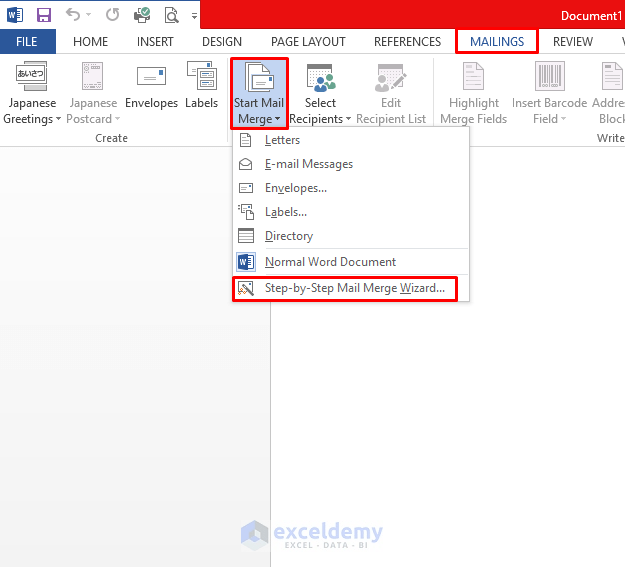Image resolution: width=625 pixels, height=567 pixels.
Task: Customize the Quick Access Toolbar dropdown
Action: pos(194,16)
